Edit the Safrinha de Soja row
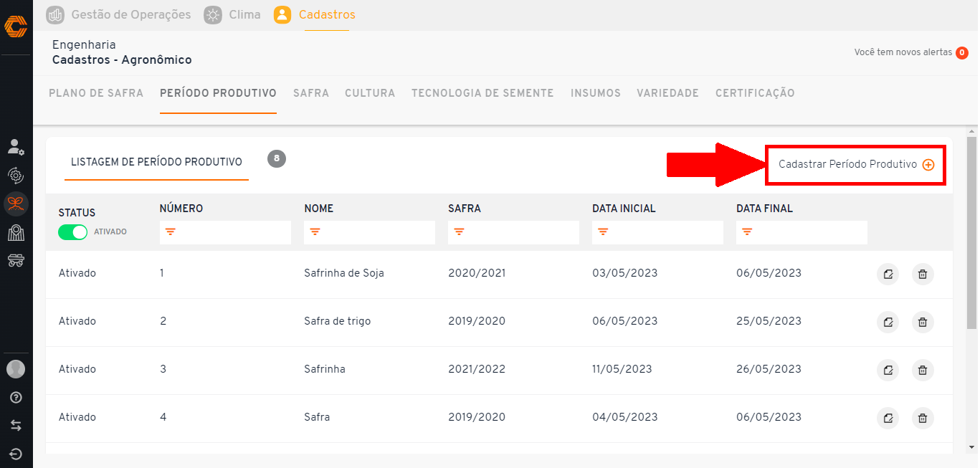The width and height of the screenshot is (980, 468). (888, 274)
